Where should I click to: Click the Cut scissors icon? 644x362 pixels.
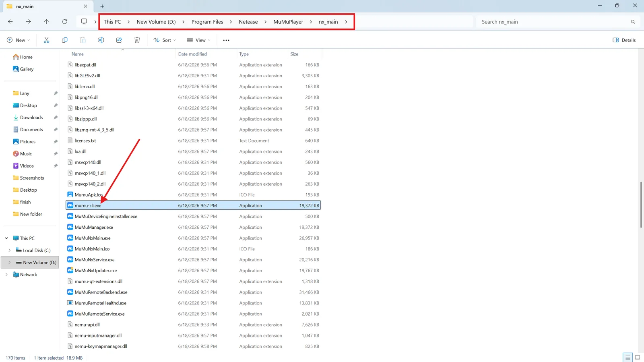click(46, 40)
